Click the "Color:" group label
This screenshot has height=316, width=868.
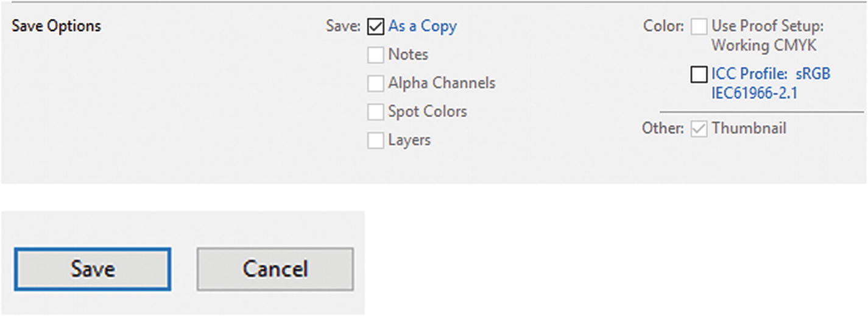click(663, 27)
